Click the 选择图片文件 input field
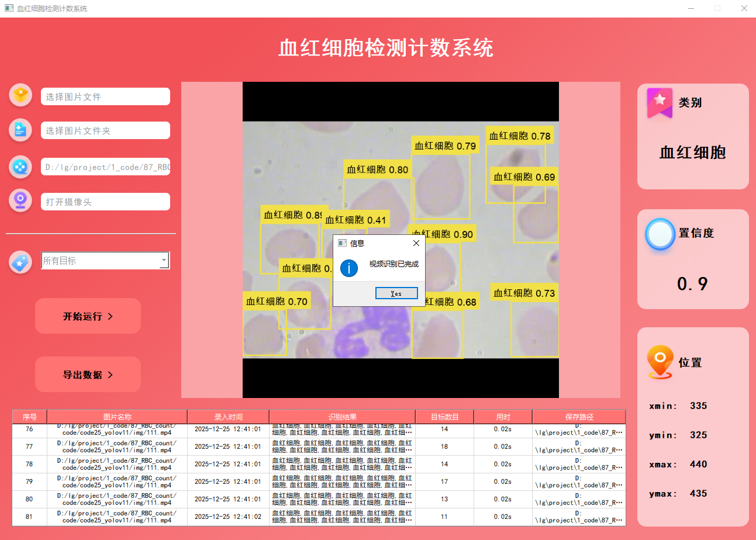The height and width of the screenshot is (540, 756). pos(105,96)
